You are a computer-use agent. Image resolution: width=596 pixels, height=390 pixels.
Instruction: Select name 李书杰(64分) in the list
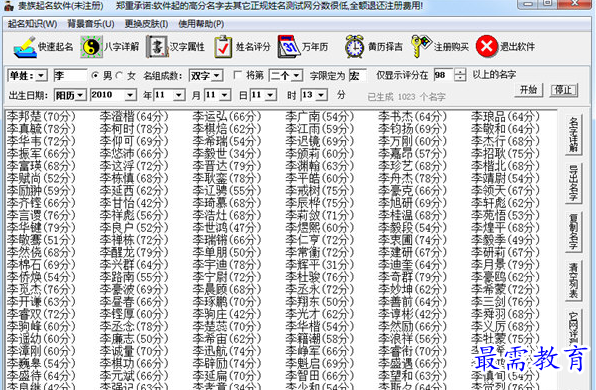point(412,116)
